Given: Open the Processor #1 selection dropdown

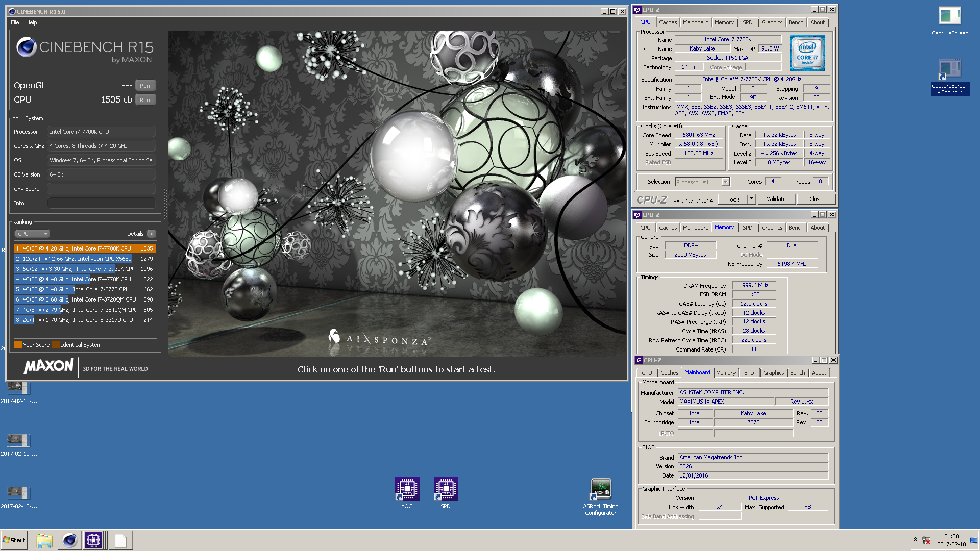Looking at the screenshot, I should coord(702,182).
